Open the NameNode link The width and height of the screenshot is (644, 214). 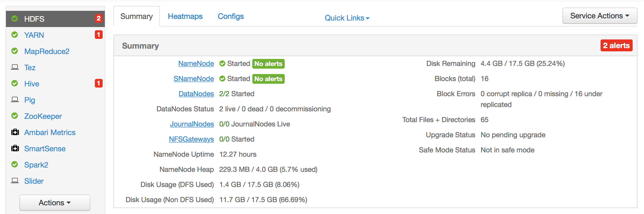(x=196, y=63)
